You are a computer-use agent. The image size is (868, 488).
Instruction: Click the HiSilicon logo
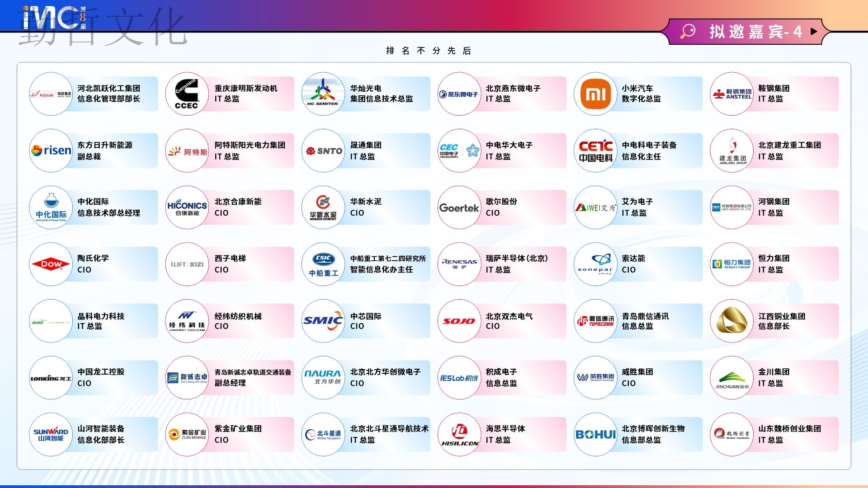click(459, 434)
